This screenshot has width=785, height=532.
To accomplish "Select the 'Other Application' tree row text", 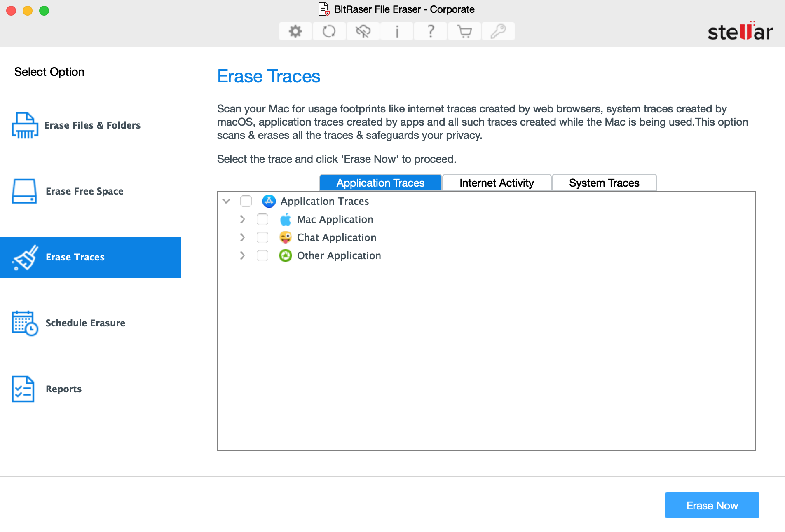I will 339,255.
